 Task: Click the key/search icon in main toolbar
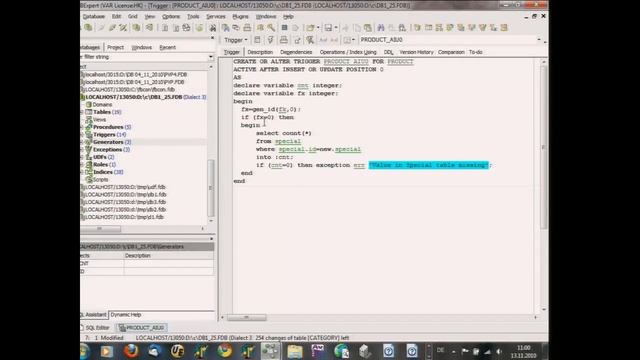(x=271, y=28)
